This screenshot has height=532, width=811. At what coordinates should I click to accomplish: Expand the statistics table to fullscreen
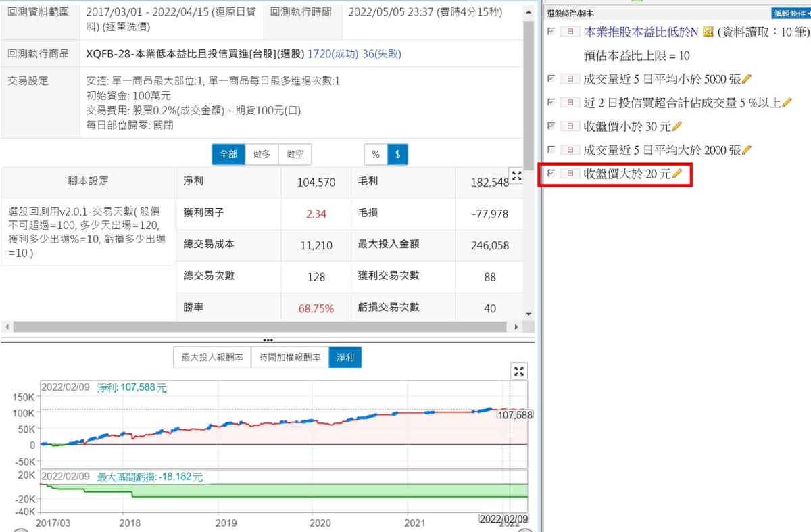tap(517, 176)
